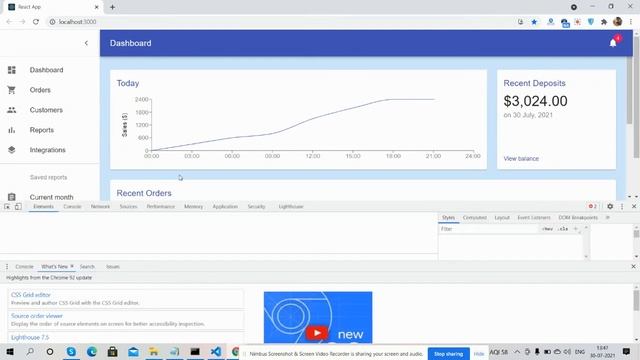Viewport: 640px width, 360px height.
Task: Open DevTools Security tab
Action: tap(256, 207)
